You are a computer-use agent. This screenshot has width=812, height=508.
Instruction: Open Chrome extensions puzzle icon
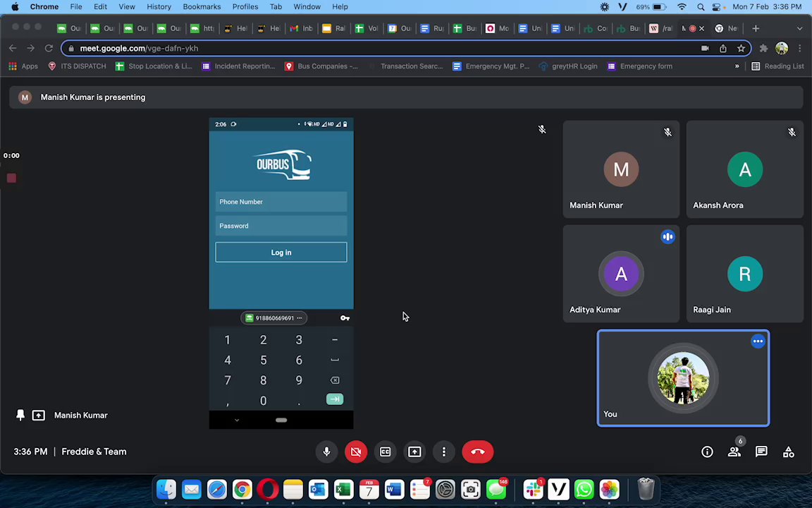[x=763, y=48]
